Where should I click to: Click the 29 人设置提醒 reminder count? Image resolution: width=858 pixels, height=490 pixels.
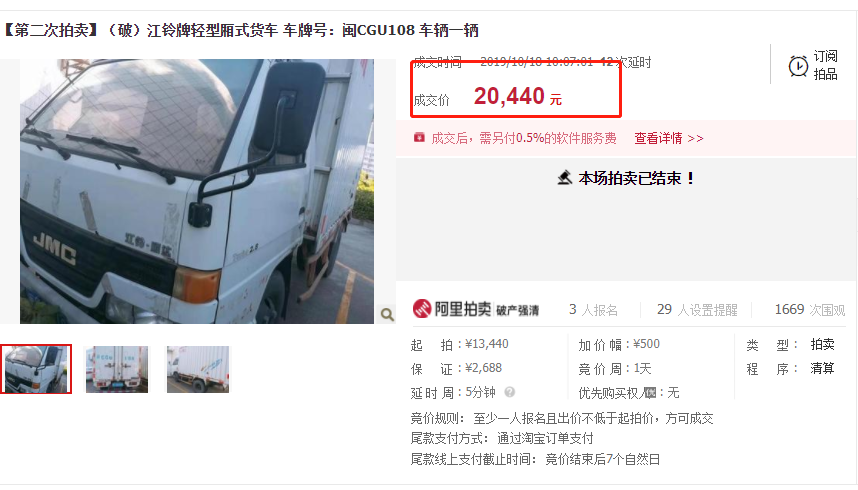[697, 310]
